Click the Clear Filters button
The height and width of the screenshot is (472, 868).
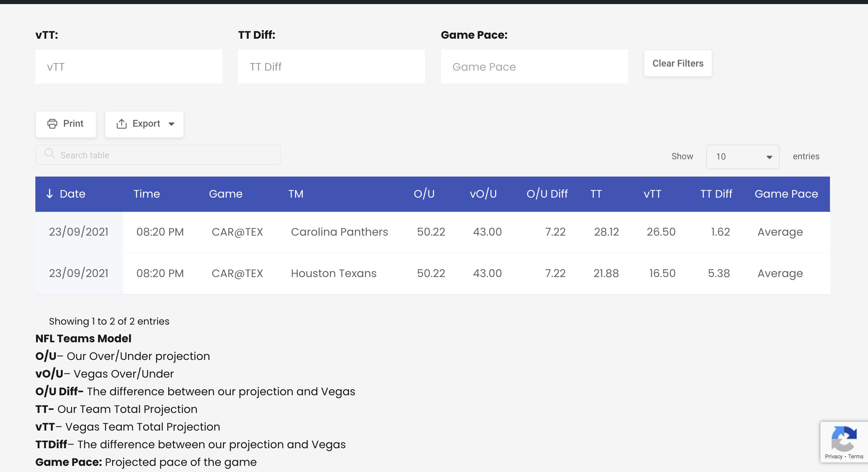click(x=678, y=63)
